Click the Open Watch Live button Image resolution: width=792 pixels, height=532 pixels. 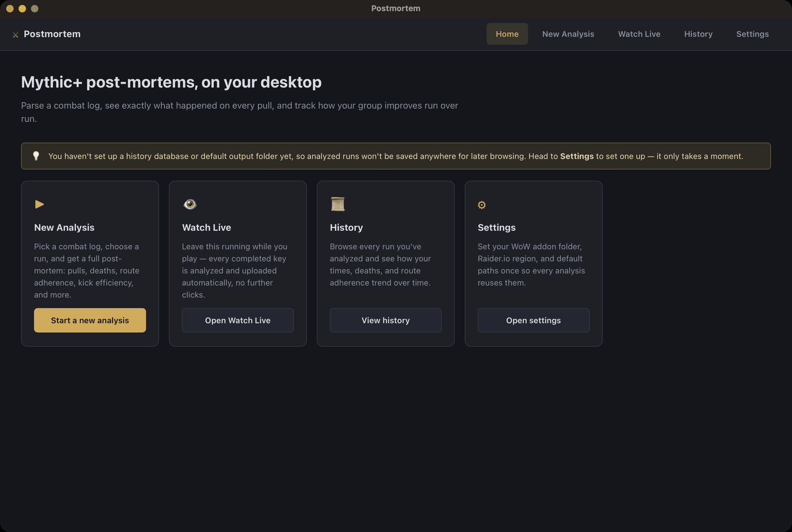tap(238, 320)
